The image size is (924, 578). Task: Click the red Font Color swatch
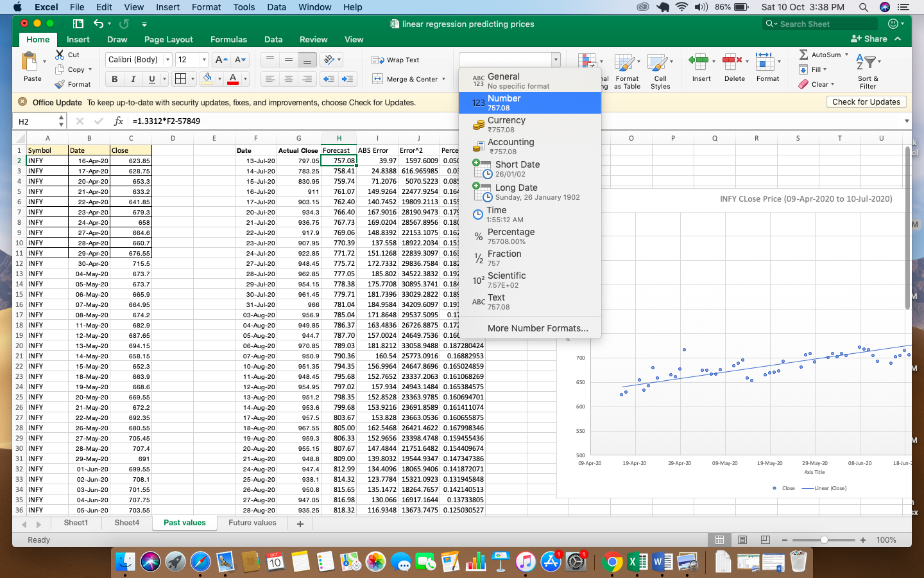233,82
